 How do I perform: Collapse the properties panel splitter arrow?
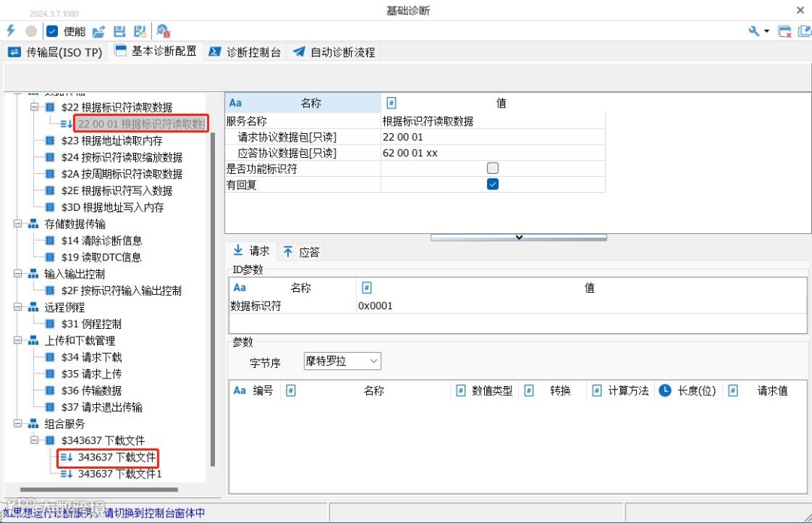point(518,237)
